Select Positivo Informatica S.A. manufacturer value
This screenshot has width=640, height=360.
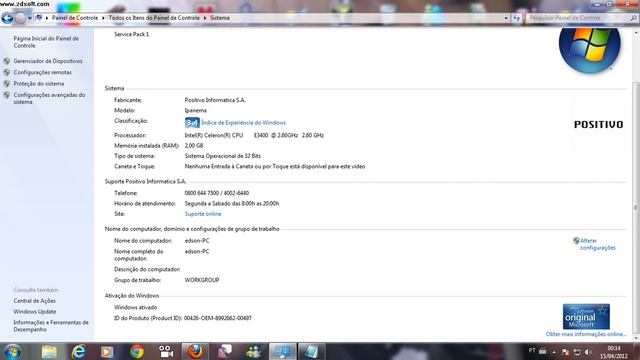pyautogui.click(x=215, y=100)
